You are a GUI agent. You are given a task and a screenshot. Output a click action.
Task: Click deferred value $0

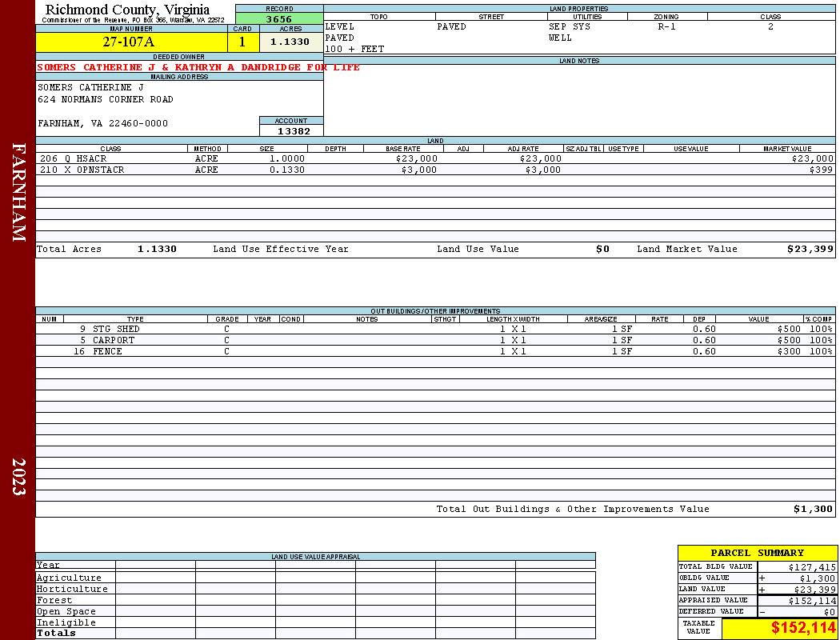(x=830, y=612)
